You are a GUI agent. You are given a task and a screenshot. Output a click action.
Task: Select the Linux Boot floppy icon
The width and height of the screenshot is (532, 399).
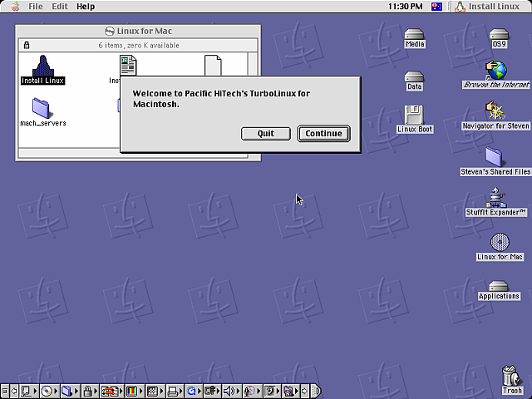coord(415,119)
